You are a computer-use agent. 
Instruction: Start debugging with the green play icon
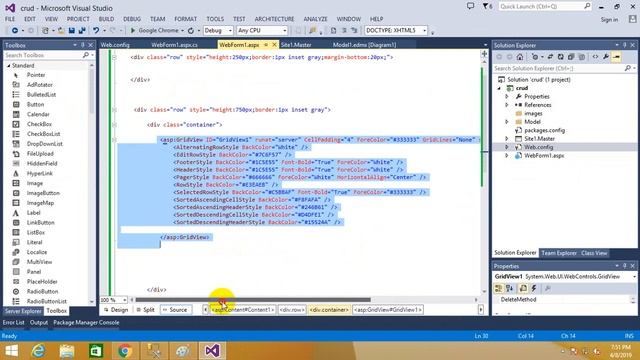coord(133,31)
